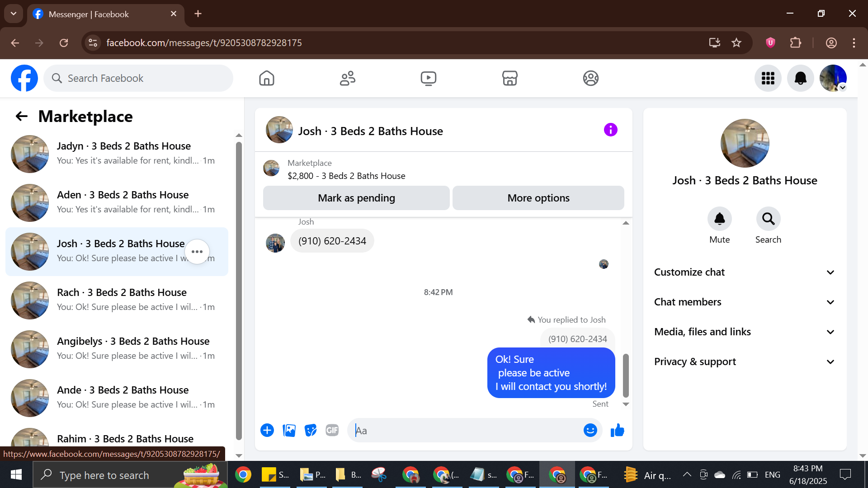Reload the page
Screen dimensions: 868x488
point(64,42)
